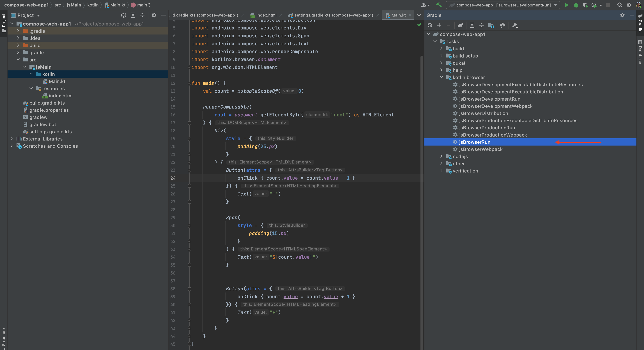The width and height of the screenshot is (644, 350).
Task: Open build.gradle.kts in project tree
Action: (x=47, y=103)
